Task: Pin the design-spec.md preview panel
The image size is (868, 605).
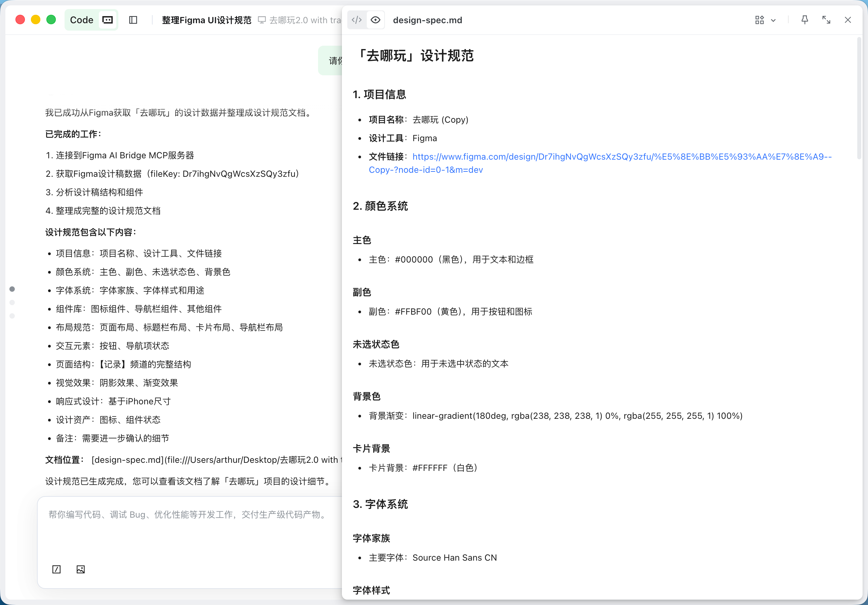Action: [x=804, y=20]
